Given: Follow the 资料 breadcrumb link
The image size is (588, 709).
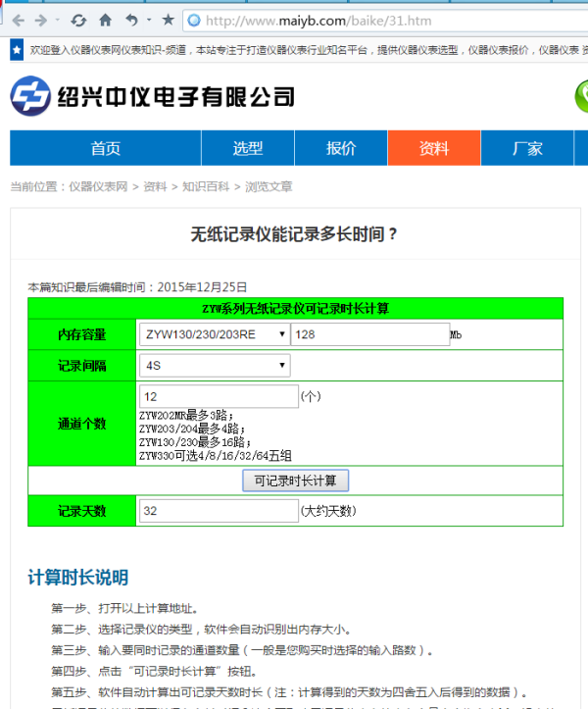Looking at the screenshot, I should (155, 186).
